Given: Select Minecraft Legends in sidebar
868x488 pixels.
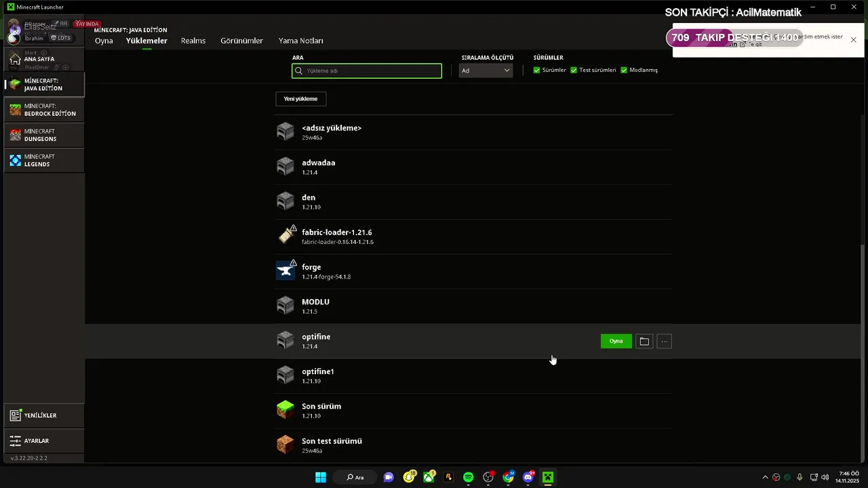Looking at the screenshot, I should pos(44,160).
